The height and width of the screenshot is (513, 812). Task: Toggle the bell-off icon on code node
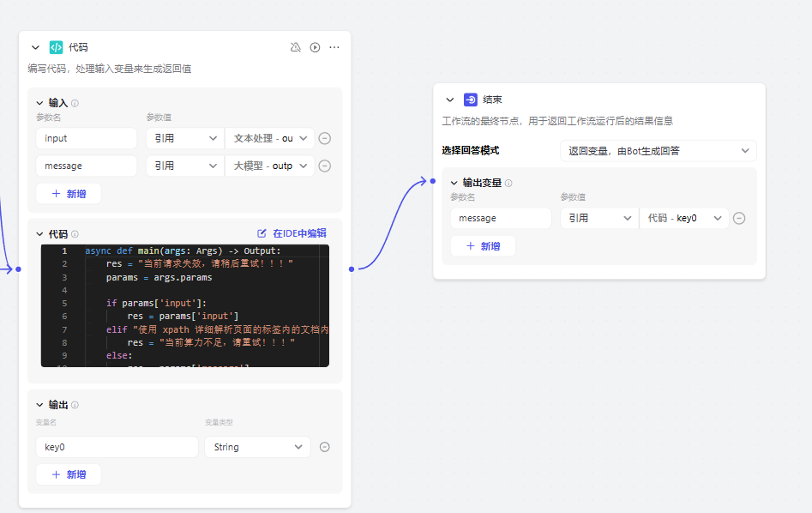coord(296,47)
